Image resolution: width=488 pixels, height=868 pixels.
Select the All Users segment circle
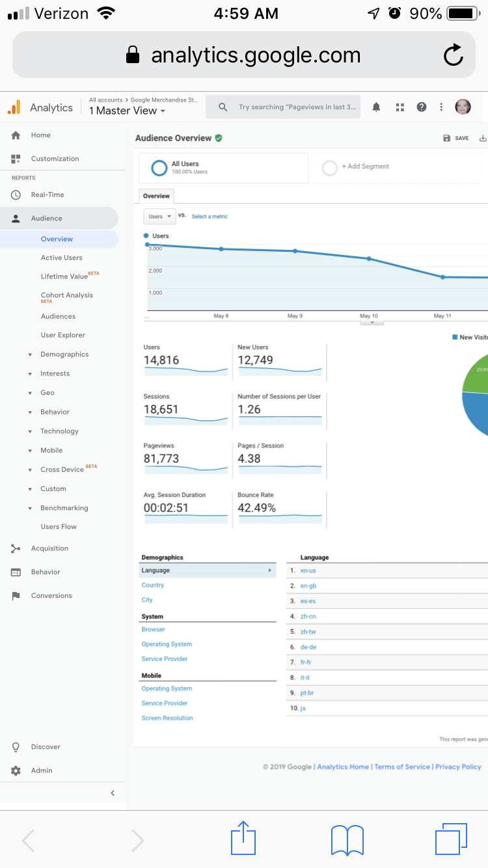[159, 169]
